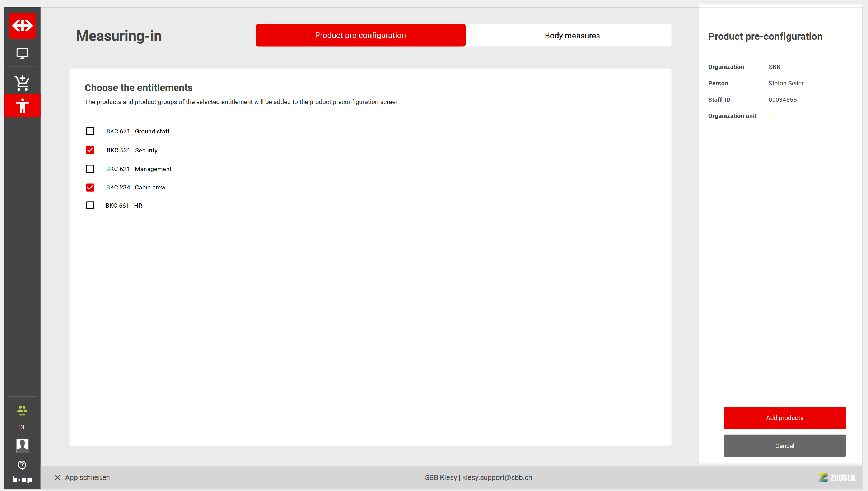Click App schließen to close app
This screenshot has width=868, height=491.
[82, 477]
